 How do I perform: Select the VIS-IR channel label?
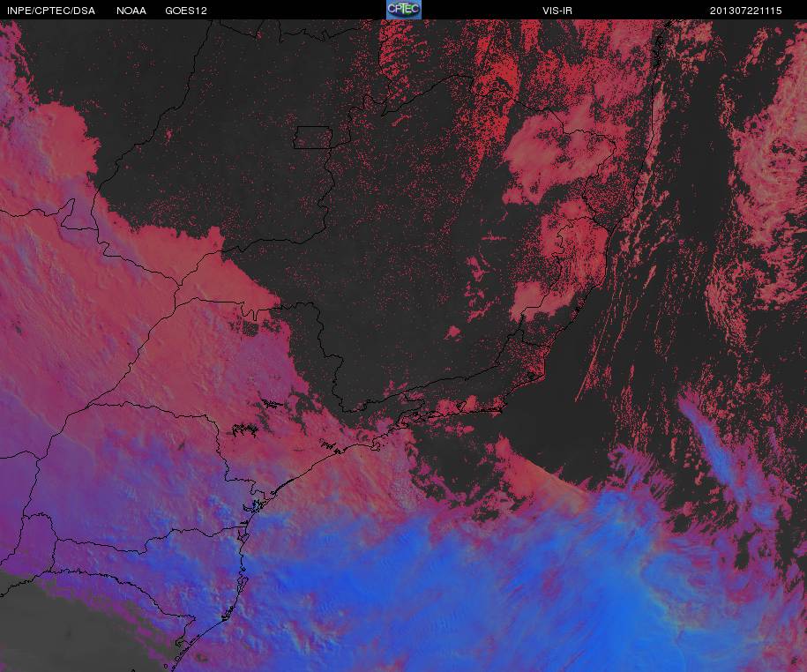[x=557, y=11]
